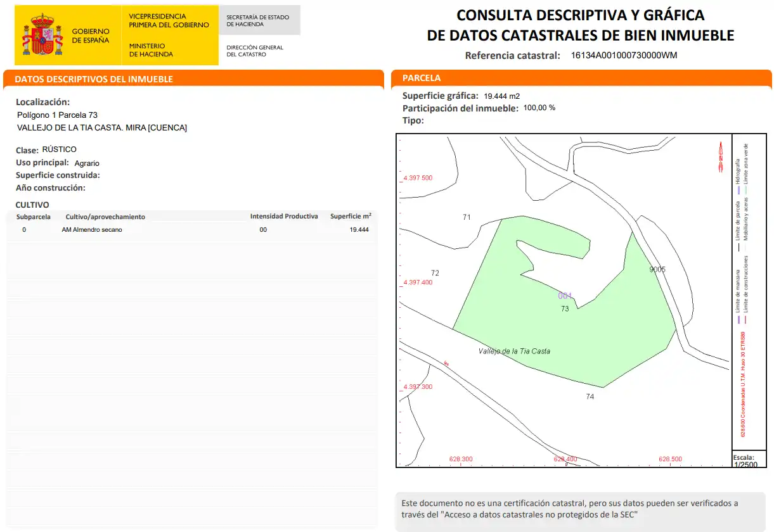
Task: Select the '100,00 %' participation value
Action: coord(539,108)
